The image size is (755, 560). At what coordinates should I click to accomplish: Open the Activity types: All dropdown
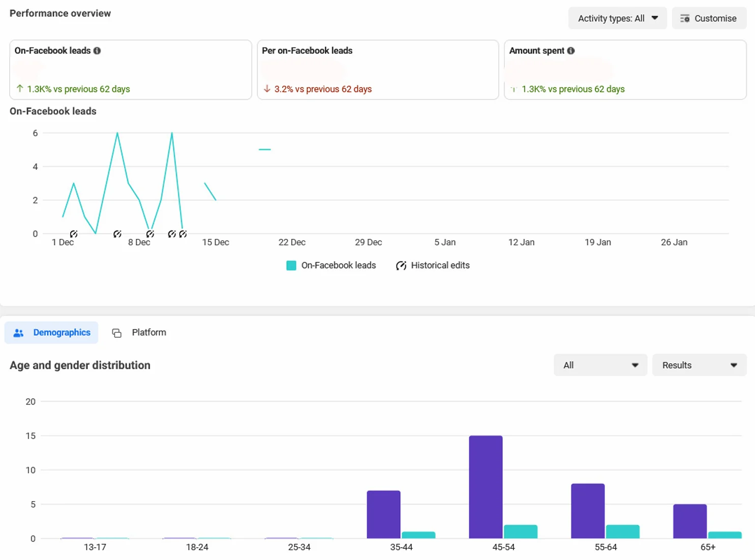[617, 18]
